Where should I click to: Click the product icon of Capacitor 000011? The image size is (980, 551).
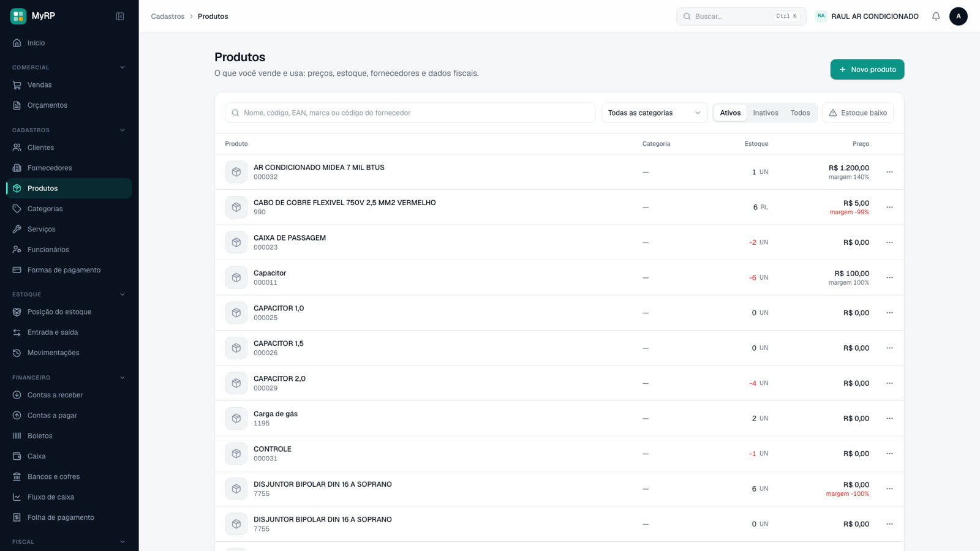click(236, 278)
